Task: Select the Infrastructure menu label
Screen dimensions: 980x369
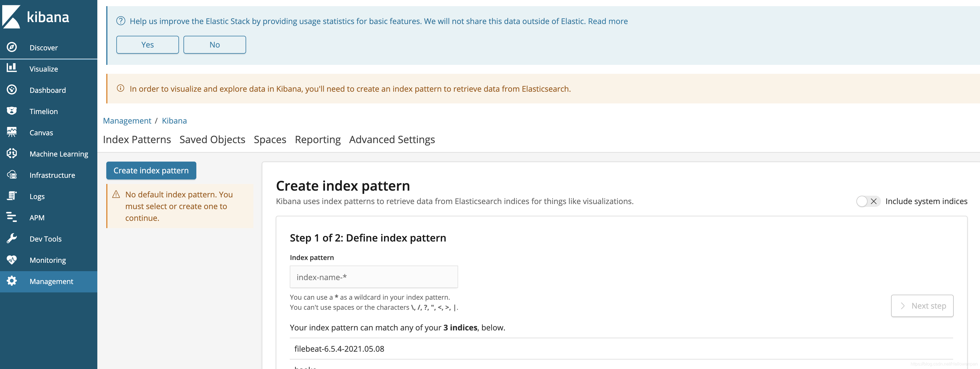Action: (x=52, y=175)
